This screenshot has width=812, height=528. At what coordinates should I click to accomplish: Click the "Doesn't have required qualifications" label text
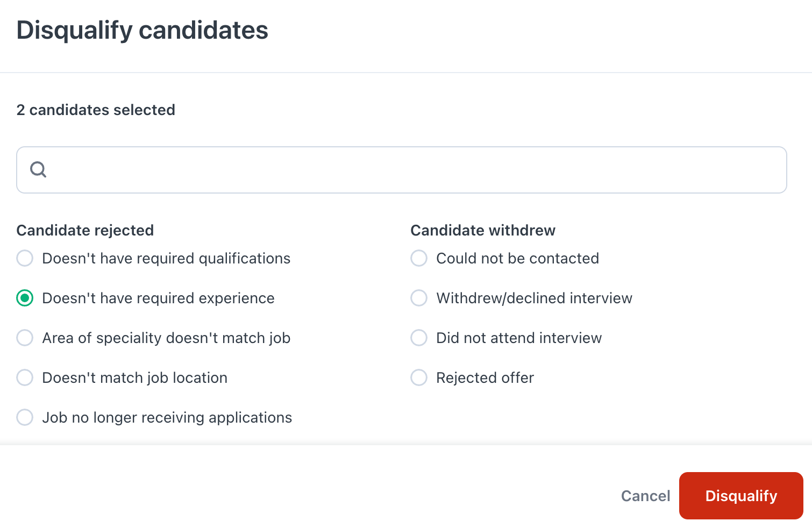pos(166,258)
